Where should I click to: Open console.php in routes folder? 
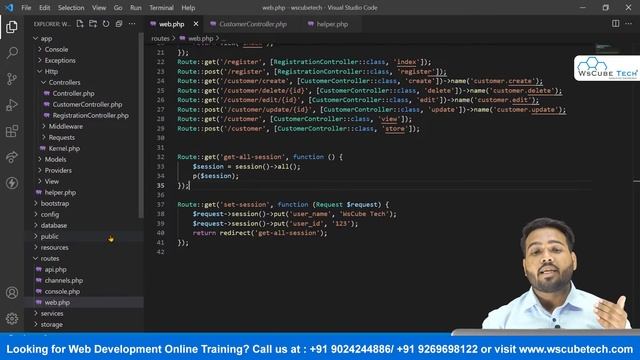tap(62, 292)
